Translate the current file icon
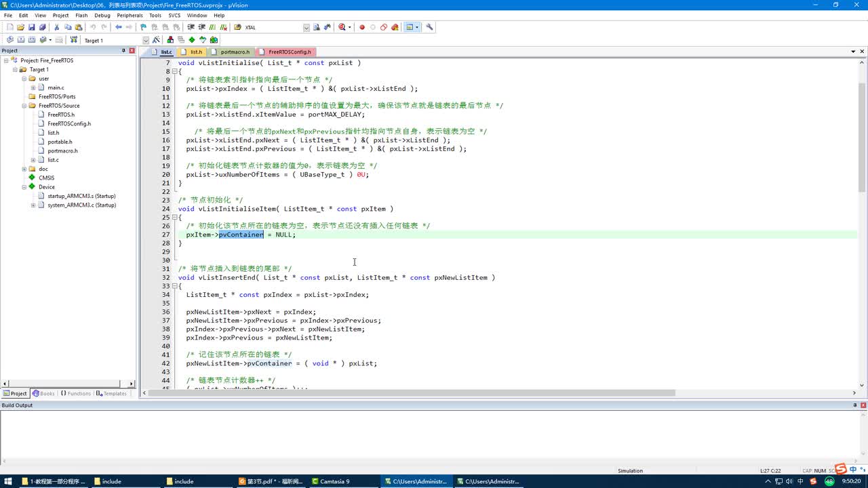This screenshot has height=488, width=868. (9, 40)
